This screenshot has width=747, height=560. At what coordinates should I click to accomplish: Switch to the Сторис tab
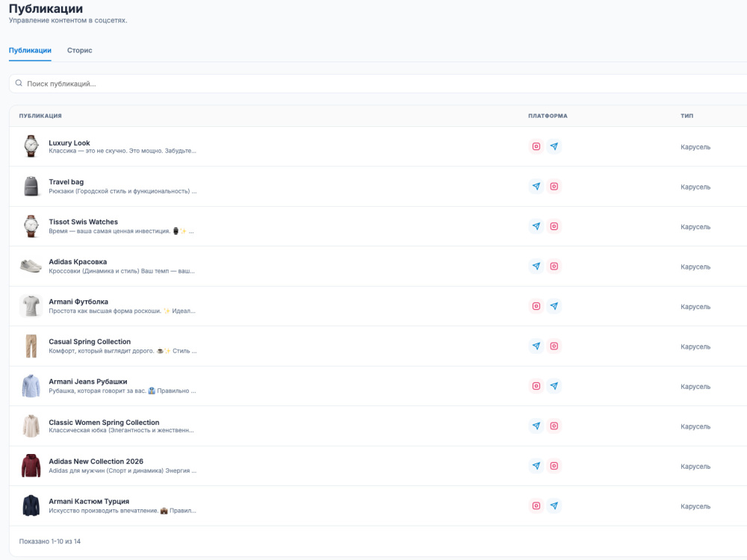pyautogui.click(x=80, y=51)
